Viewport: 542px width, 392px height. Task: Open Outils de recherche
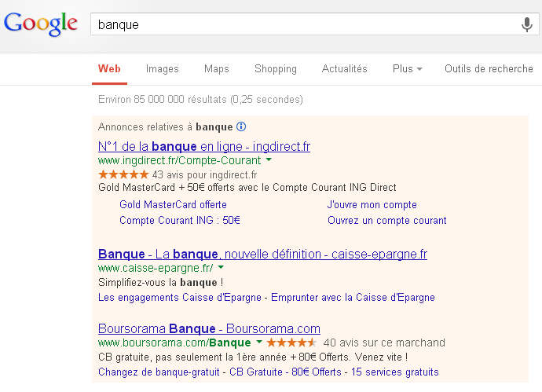click(x=489, y=69)
